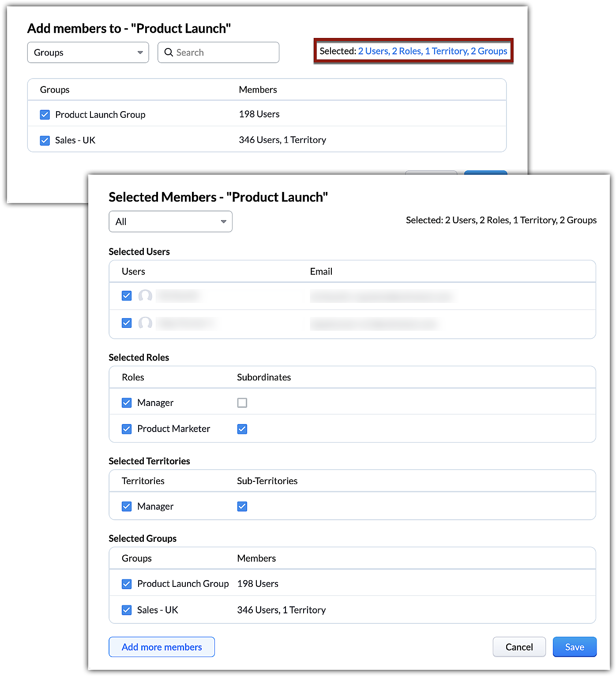Screen dimensions: 616x676
Task: Uncheck the Product Marketer role checkbox
Action: tap(127, 429)
